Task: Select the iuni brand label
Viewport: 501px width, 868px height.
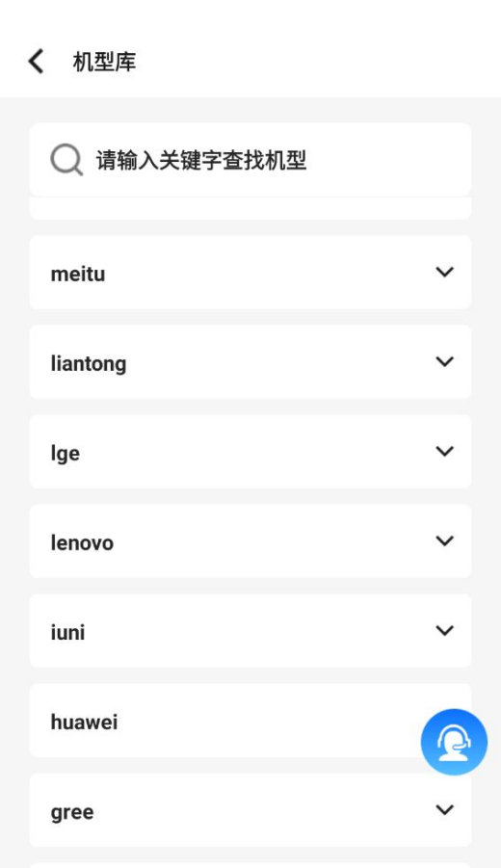Action: point(67,632)
